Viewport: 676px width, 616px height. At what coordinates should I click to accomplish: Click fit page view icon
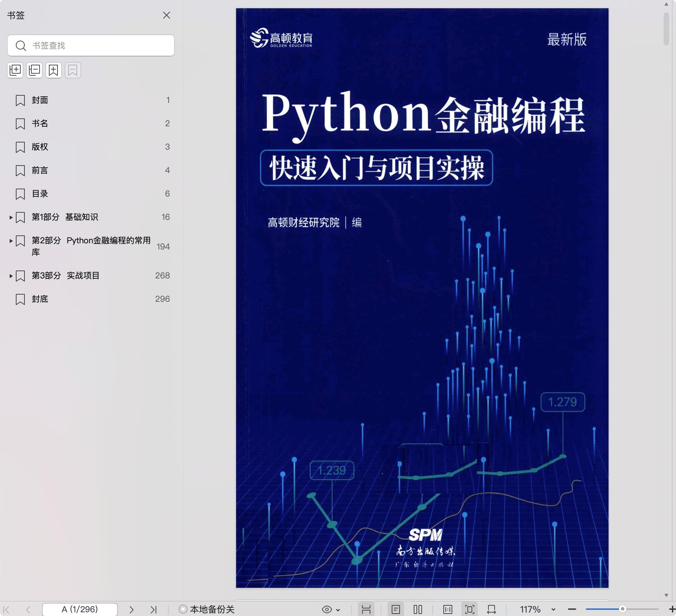tap(469, 609)
